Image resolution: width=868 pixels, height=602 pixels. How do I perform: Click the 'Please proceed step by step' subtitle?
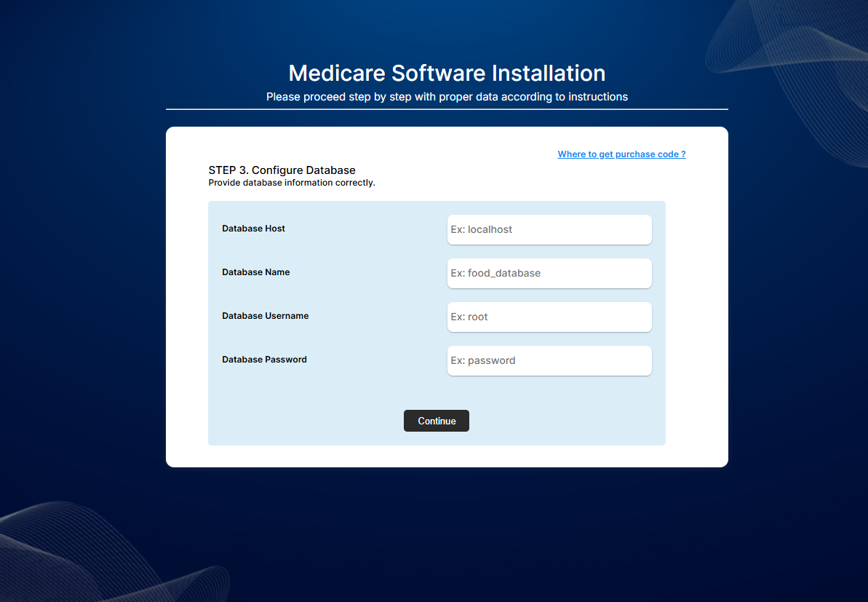pos(447,96)
